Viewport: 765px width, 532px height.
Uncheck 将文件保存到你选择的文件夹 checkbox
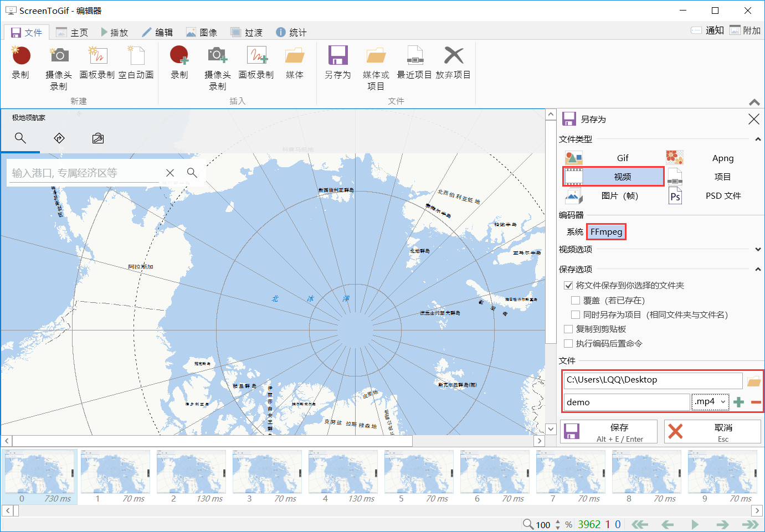568,286
